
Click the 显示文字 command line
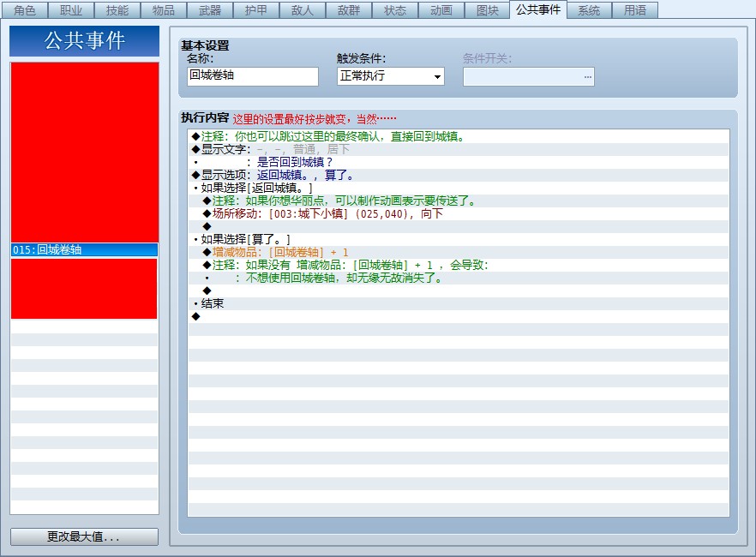(459, 149)
